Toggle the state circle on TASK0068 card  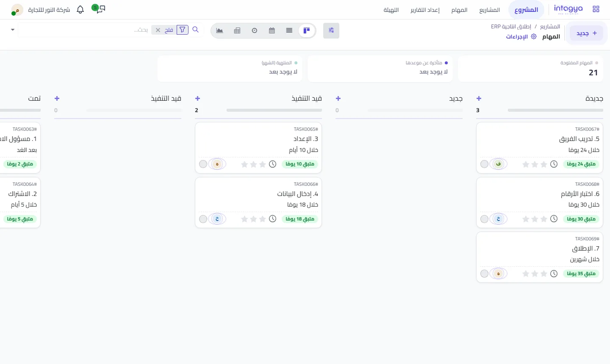(x=485, y=219)
